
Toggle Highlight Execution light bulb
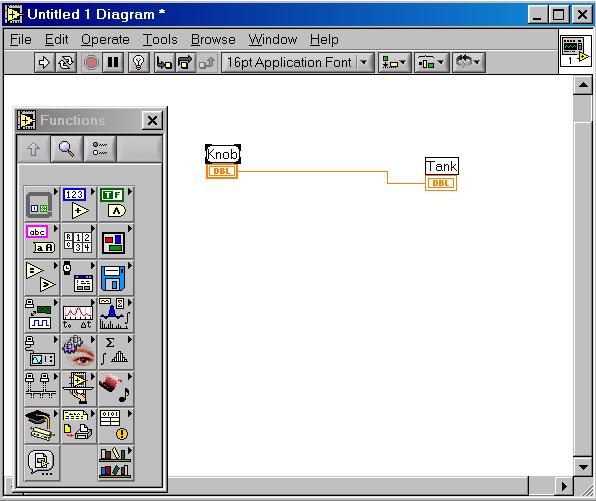[x=139, y=62]
